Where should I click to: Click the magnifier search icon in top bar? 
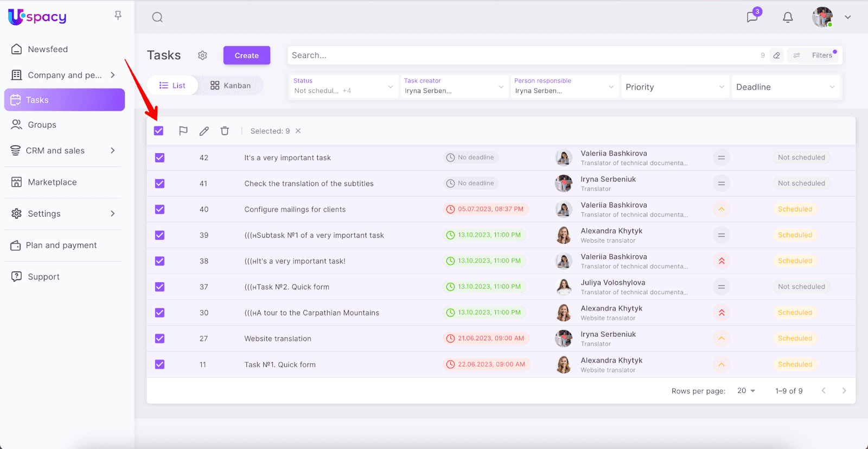tap(157, 17)
